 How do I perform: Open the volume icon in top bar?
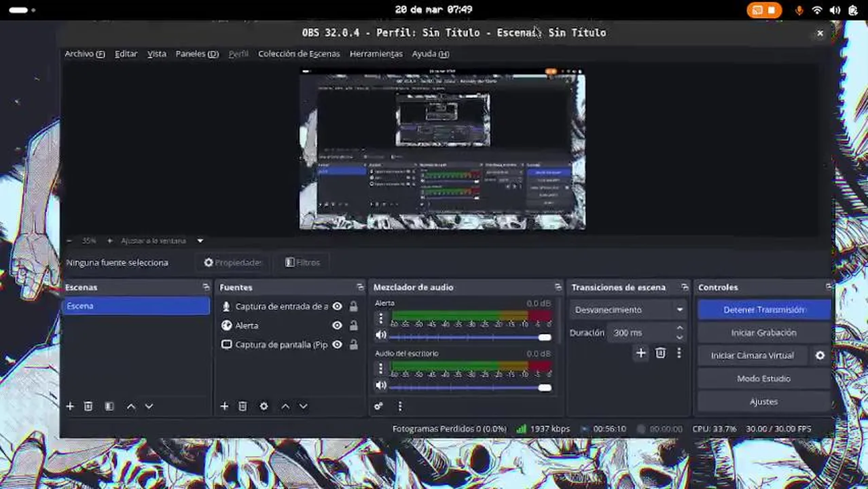(x=835, y=10)
